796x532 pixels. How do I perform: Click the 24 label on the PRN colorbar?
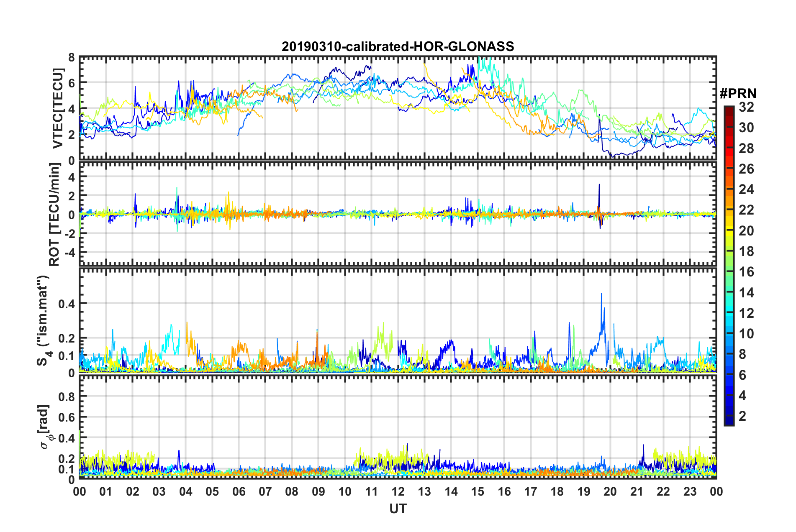(746, 189)
